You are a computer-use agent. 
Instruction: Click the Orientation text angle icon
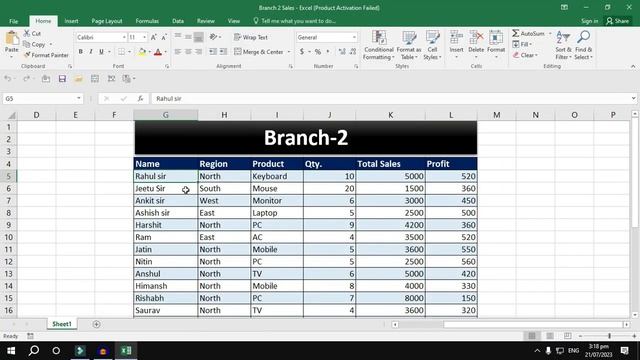point(213,37)
